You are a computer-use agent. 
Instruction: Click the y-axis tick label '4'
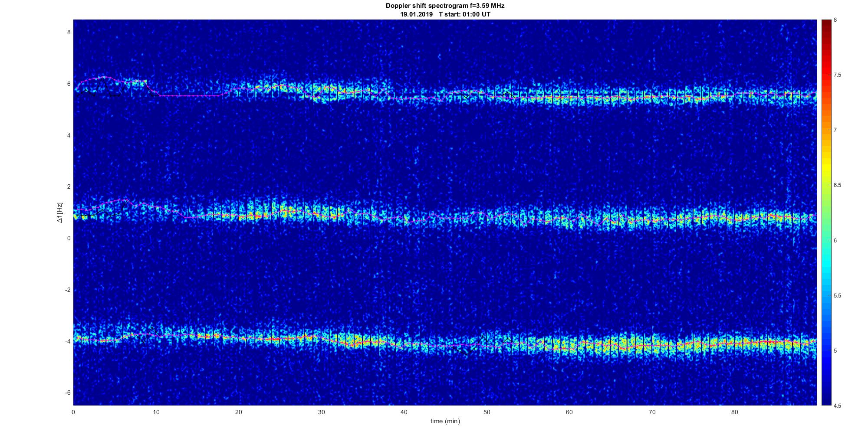pos(69,135)
